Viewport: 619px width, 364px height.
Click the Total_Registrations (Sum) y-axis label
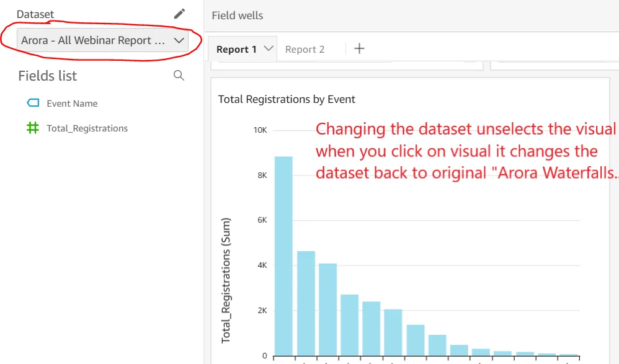pyautogui.click(x=226, y=280)
